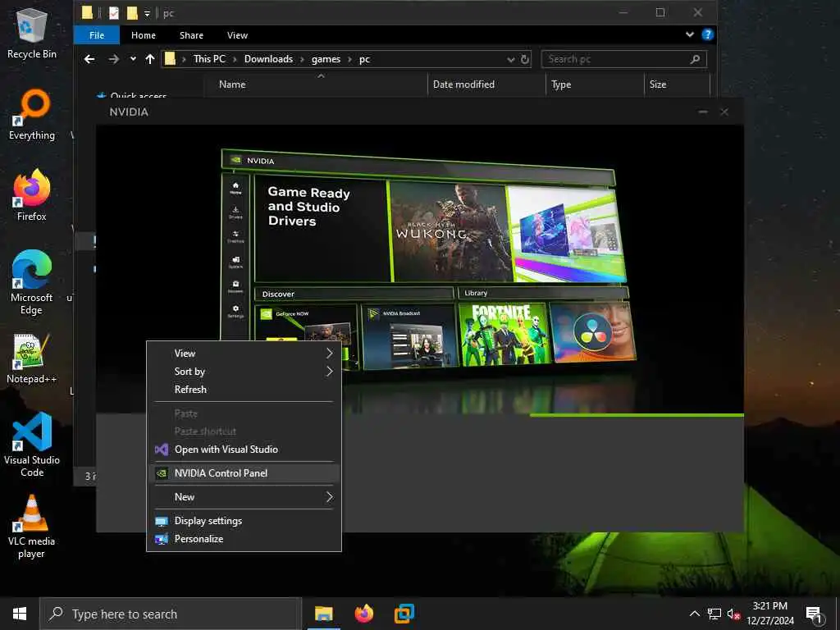Open the Home ribbon tab
Image resolution: width=840 pixels, height=630 pixels.
(144, 35)
